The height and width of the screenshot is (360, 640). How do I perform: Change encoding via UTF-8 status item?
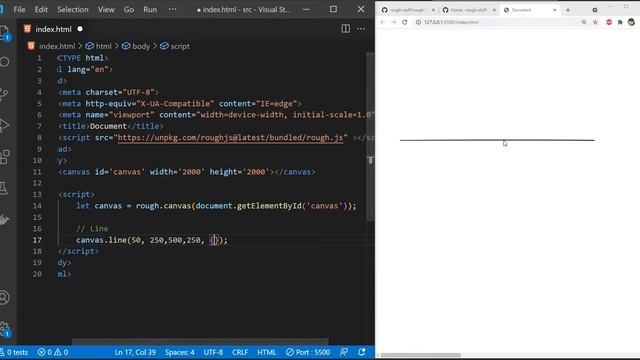coord(213,352)
